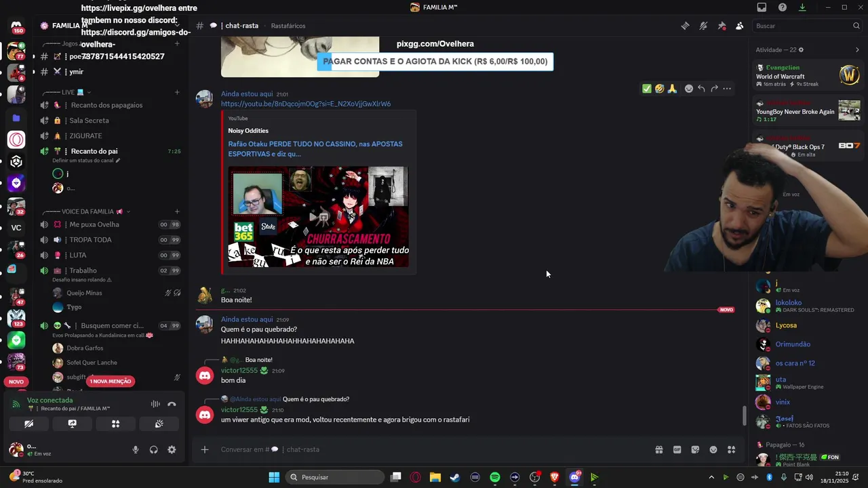
Task: Click Definir um status do canal
Action: [x=86, y=161]
